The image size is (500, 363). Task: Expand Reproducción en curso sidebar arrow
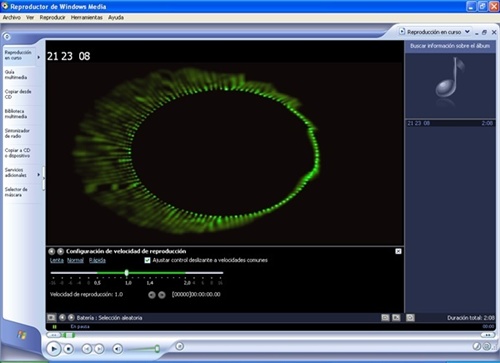[x=39, y=57]
